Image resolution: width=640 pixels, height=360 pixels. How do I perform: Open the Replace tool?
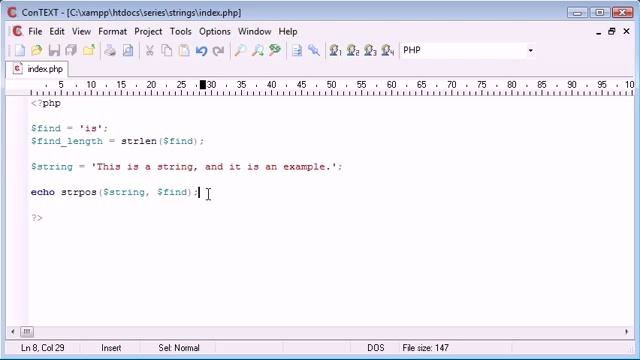coord(275,50)
